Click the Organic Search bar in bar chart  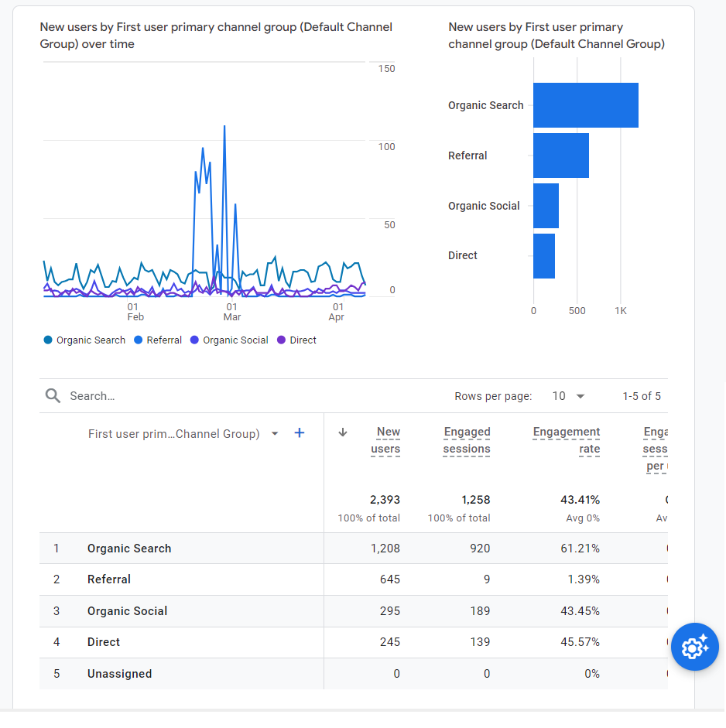586,105
